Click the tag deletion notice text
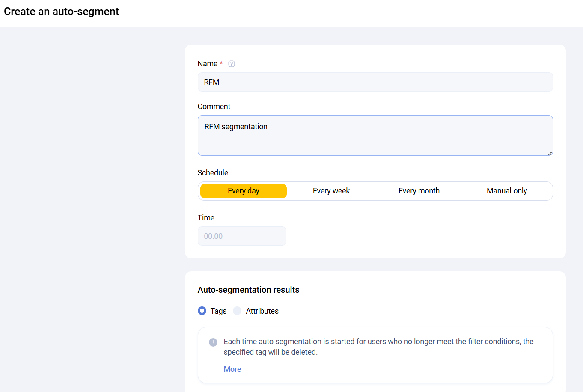583x392 pixels. [378, 347]
